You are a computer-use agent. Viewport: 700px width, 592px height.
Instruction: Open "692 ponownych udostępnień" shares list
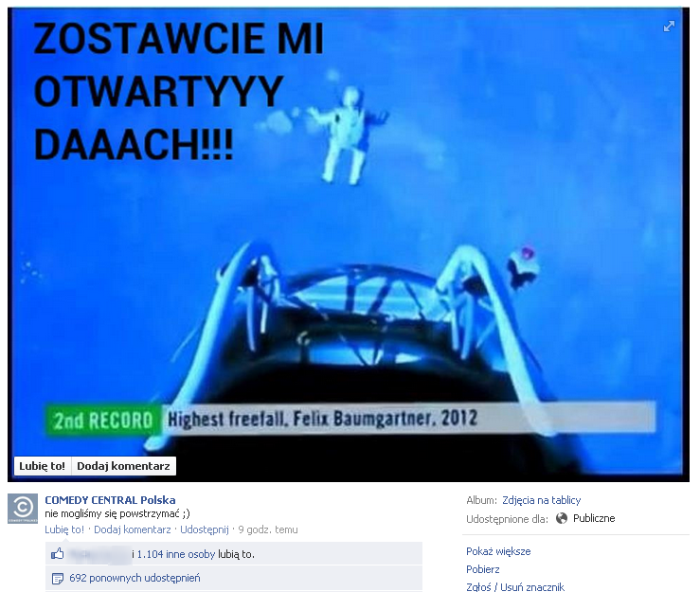coord(135,578)
